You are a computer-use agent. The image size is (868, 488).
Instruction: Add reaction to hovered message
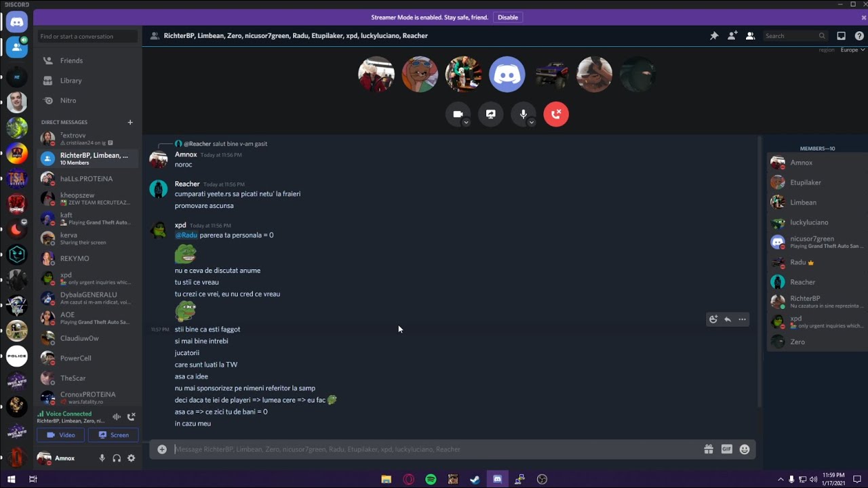coord(713,319)
